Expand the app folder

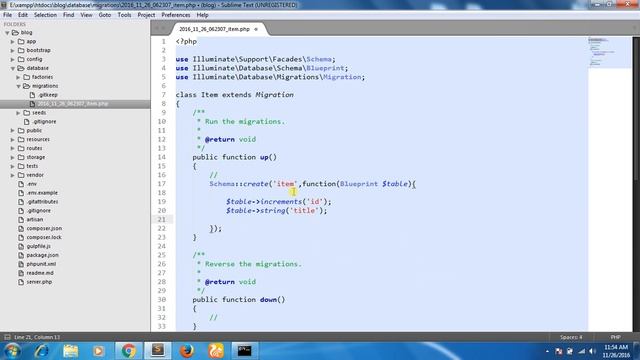(13, 42)
